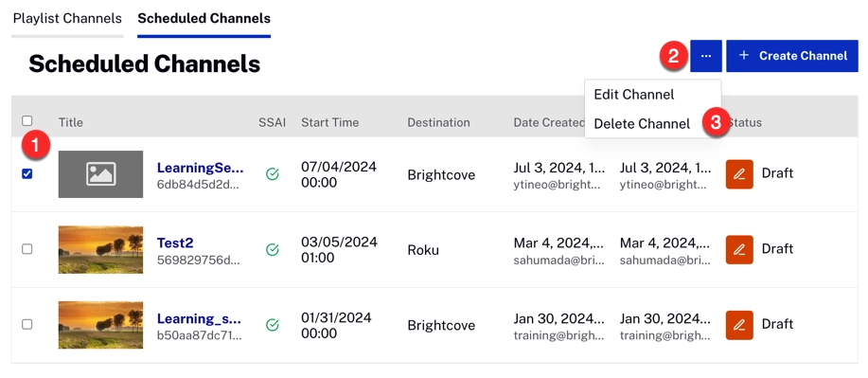Select the Scheduled Channels tab
Screen dimensions: 868x378
[x=204, y=18]
